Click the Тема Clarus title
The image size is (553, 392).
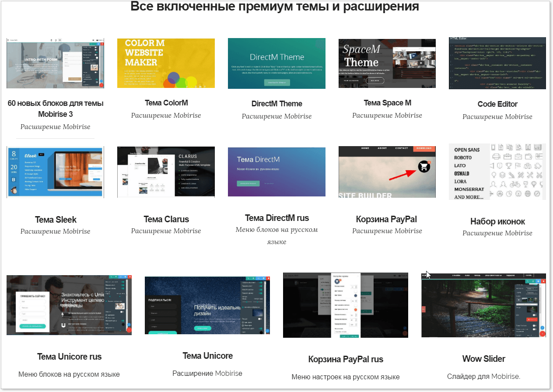166,220
